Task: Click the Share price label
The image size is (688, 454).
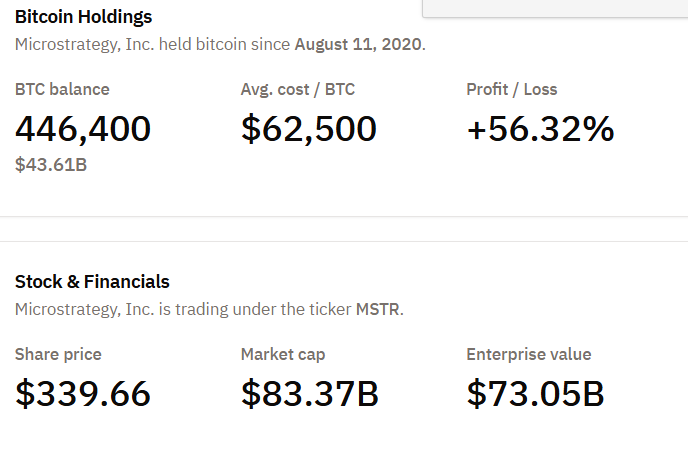Action: click(58, 354)
